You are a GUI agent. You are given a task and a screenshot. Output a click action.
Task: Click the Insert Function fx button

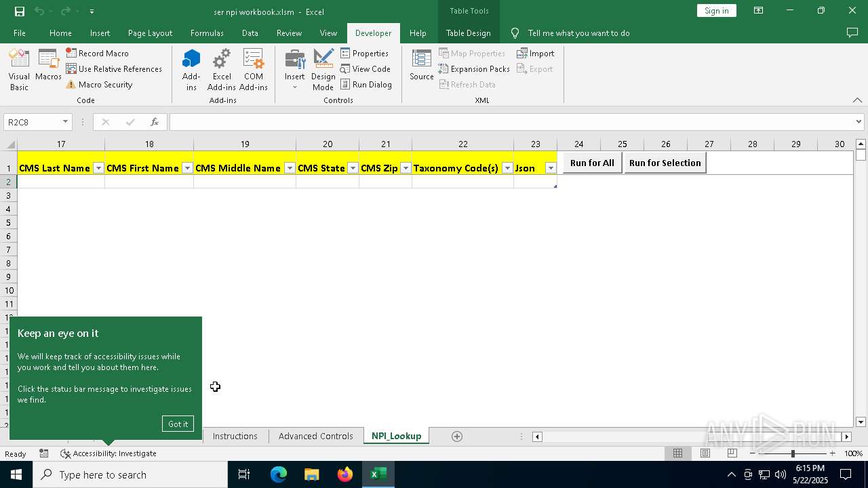click(x=155, y=122)
